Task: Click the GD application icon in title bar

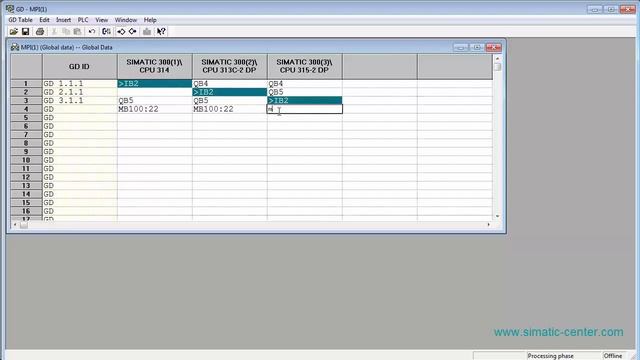Action: 10,9
